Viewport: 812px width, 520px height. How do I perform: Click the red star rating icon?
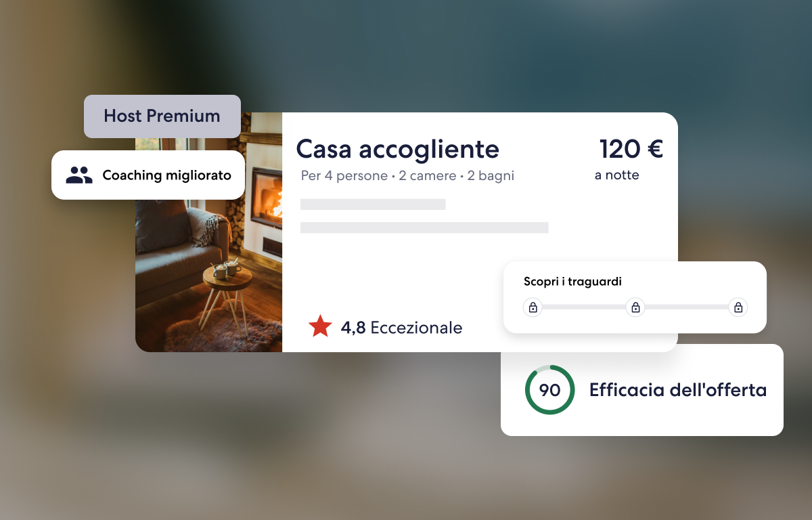coord(320,326)
